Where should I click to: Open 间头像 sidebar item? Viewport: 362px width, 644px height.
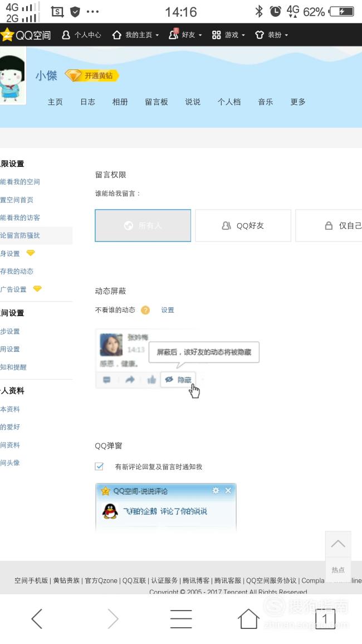point(10,462)
